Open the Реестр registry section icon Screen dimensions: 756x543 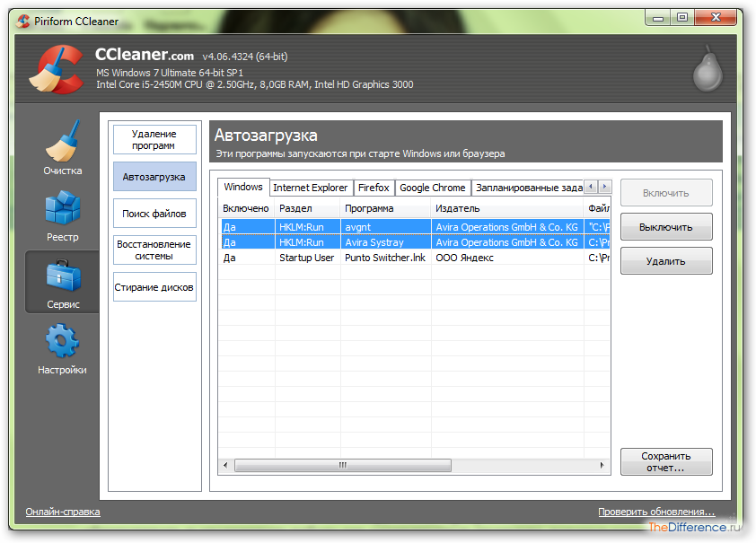click(62, 210)
